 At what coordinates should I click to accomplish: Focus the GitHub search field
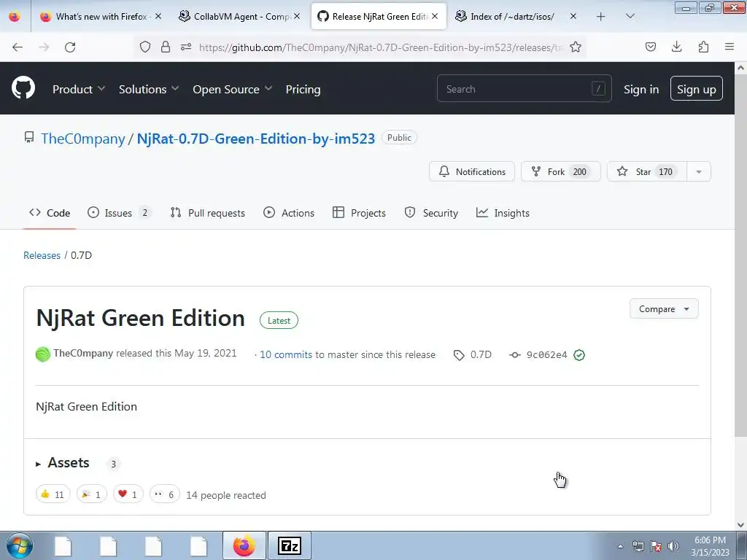pyautogui.click(x=524, y=88)
